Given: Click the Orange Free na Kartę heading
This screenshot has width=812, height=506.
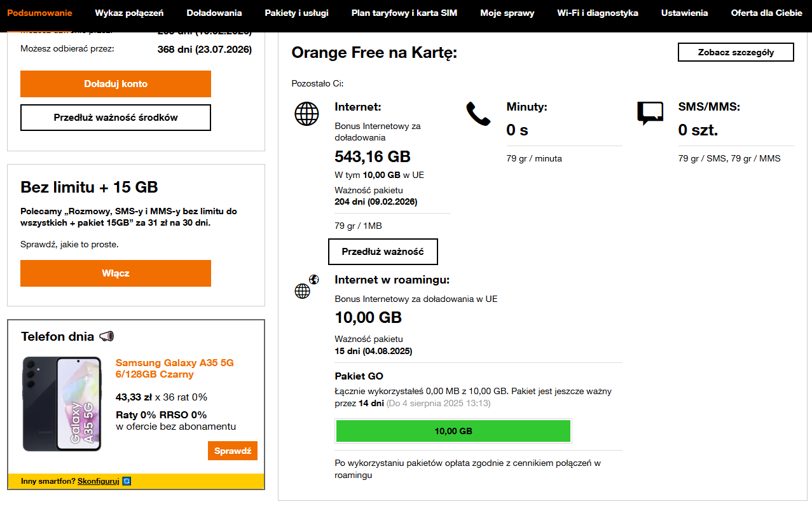Looking at the screenshot, I should point(375,53).
